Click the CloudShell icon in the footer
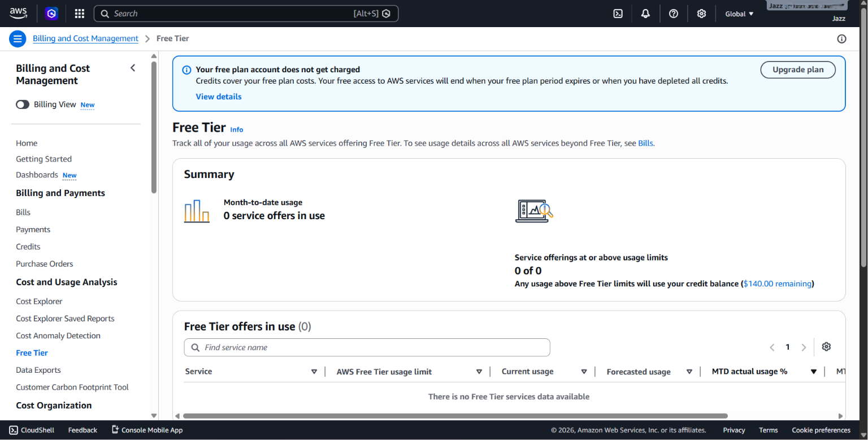Screen dimensions: 868x440 point(14,430)
